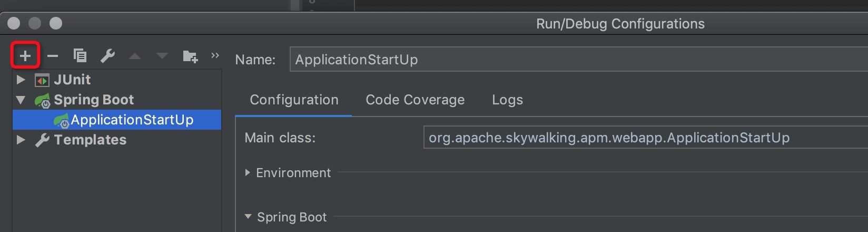Open the Logs tab
Image resolution: width=868 pixels, height=232 pixels.
507,100
